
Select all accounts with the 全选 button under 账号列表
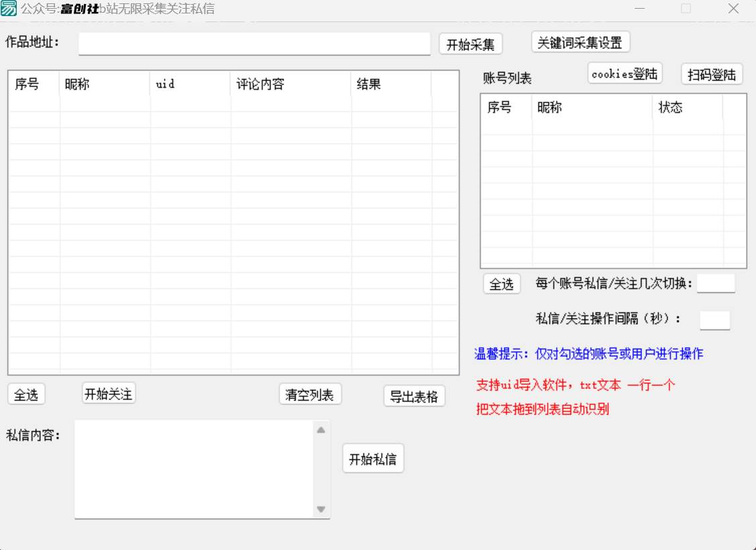501,284
